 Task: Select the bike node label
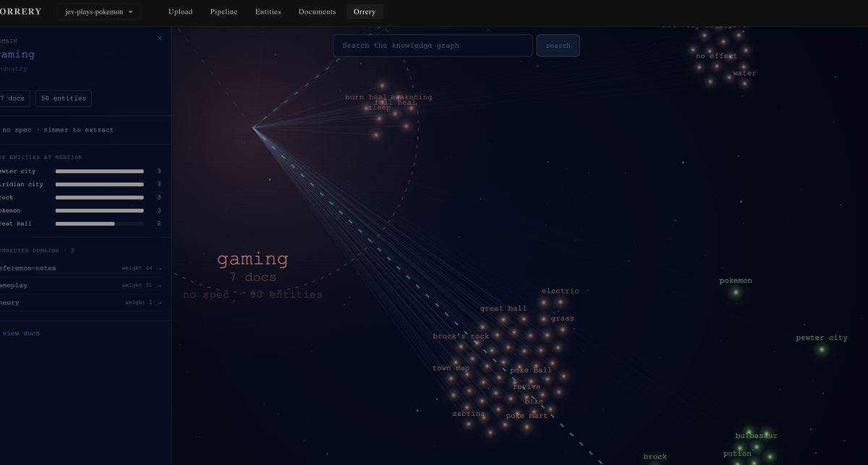(x=534, y=401)
